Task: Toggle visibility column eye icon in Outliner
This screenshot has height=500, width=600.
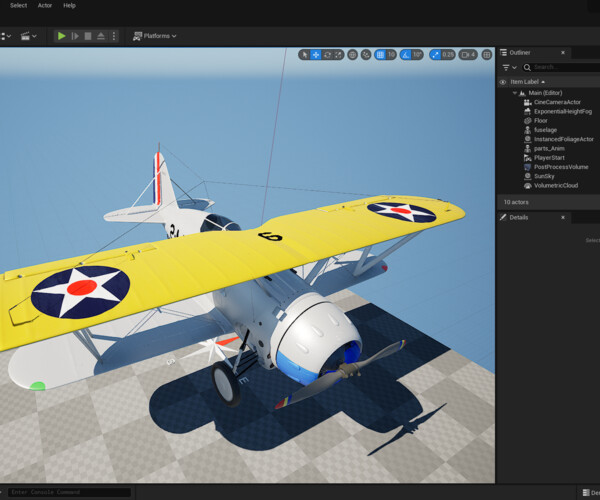Action: (x=503, y=82)
